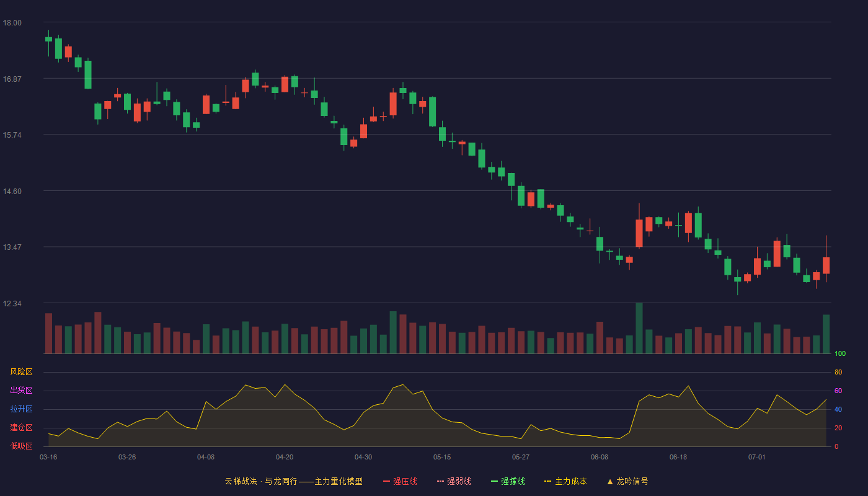Click the 风险区 zone label
Screen dimensions: 868x496
click(x=21, y=372)
